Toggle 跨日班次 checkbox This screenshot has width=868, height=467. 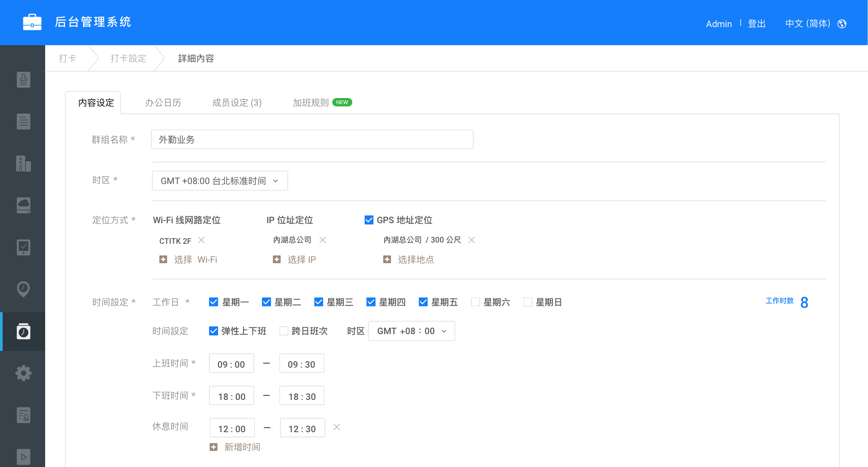pyautogui.click(x=284, y=331)
